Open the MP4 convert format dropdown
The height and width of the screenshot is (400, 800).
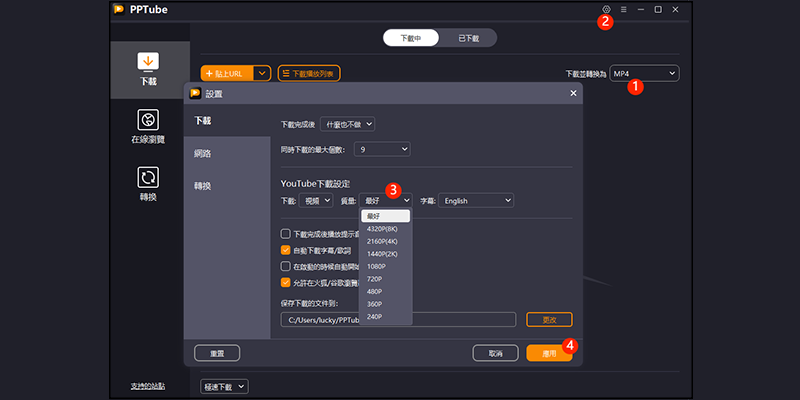[x=644, y=73]
